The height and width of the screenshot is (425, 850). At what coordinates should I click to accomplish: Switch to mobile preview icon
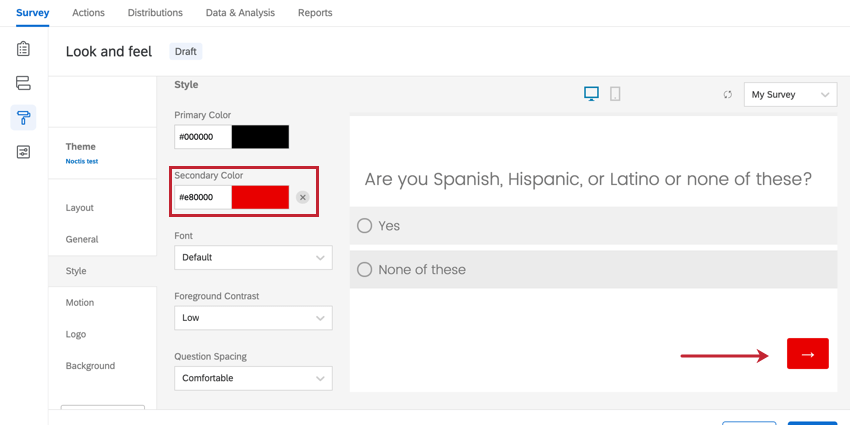(x=615, y=94)
